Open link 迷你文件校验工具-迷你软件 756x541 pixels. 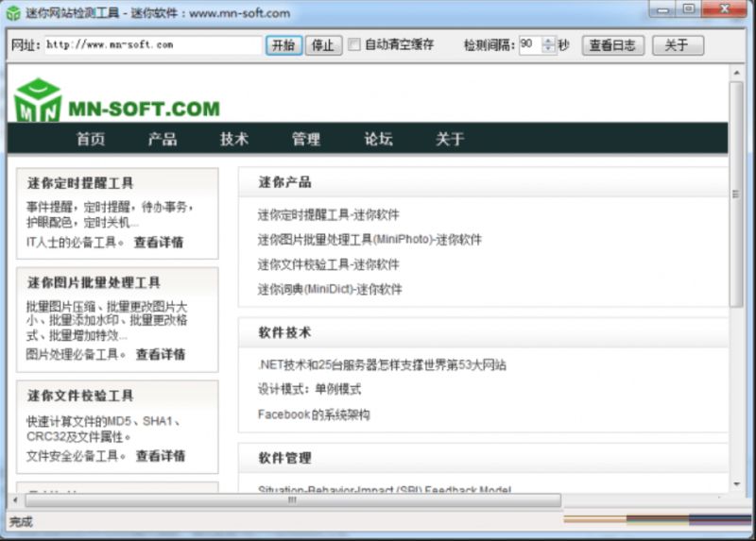pos(328,264)
